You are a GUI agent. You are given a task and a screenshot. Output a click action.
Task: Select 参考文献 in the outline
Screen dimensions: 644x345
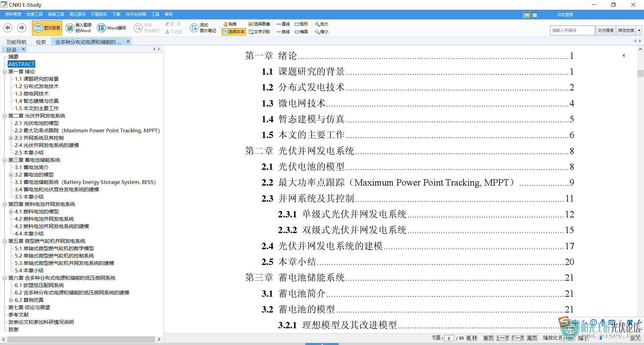(18, 315)
